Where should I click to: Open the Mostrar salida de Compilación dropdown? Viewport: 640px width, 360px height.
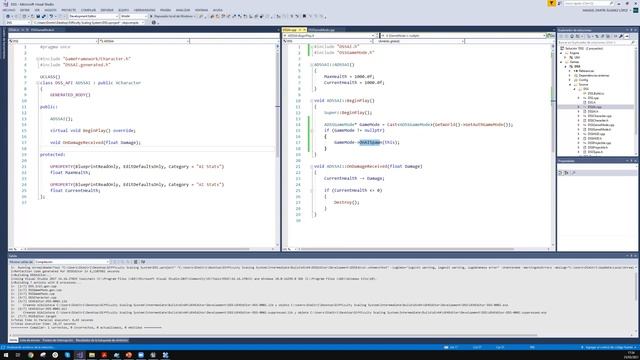[x=72, y=262]
